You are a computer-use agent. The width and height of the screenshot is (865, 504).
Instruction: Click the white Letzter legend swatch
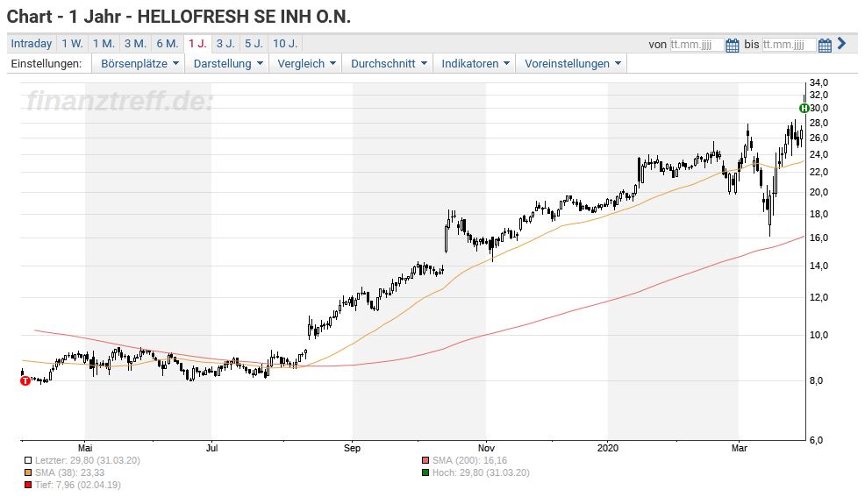click(28, 460)
